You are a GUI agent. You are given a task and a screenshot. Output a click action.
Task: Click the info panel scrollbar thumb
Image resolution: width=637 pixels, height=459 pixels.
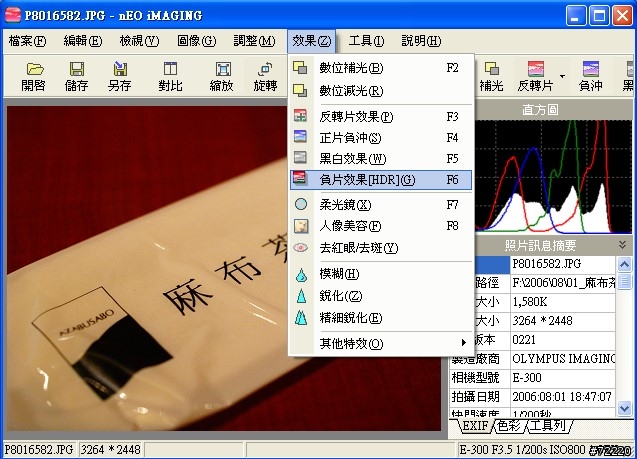(624, 281)
